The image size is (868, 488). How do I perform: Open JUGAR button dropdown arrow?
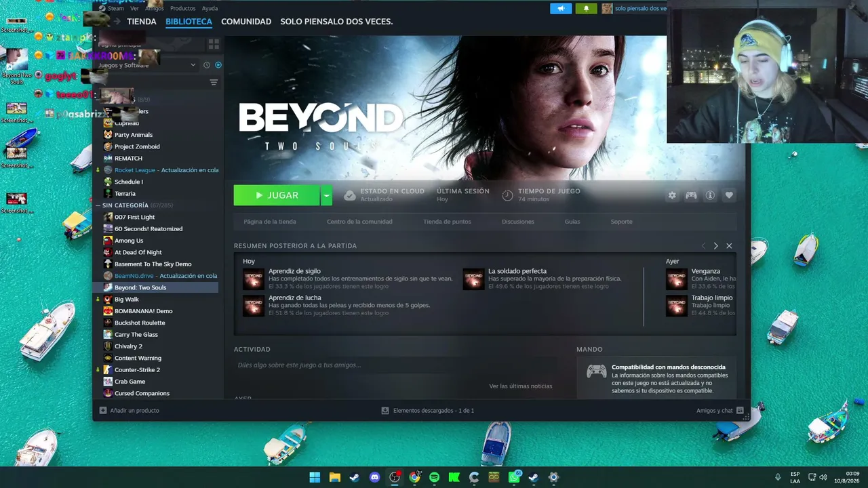pos(326,195)
